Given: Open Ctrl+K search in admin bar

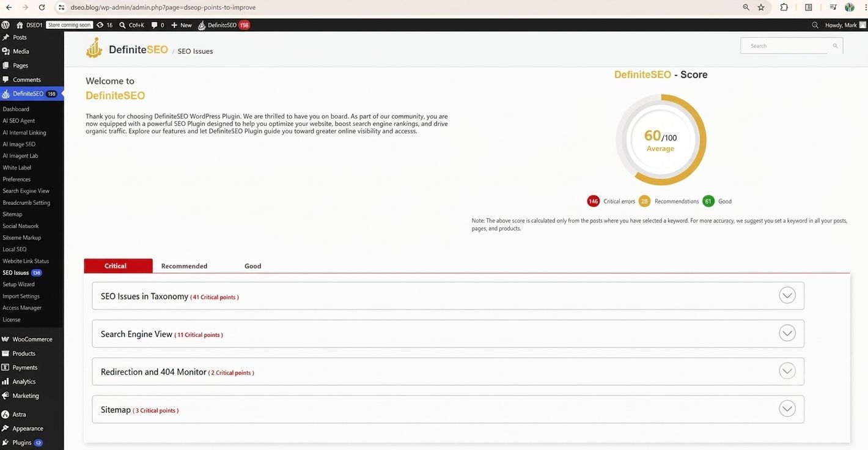Looking at the screenshot, I should 131,25.
